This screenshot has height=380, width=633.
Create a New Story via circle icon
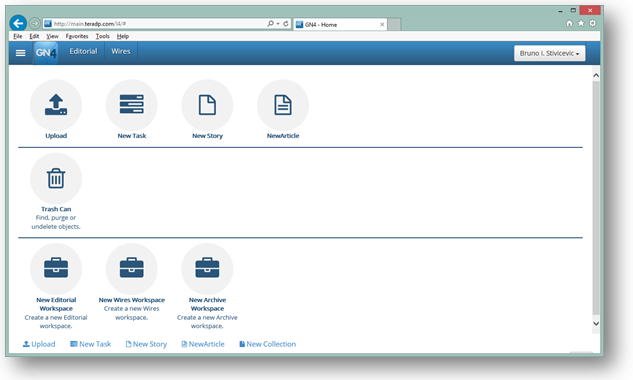tap(207, 105)
